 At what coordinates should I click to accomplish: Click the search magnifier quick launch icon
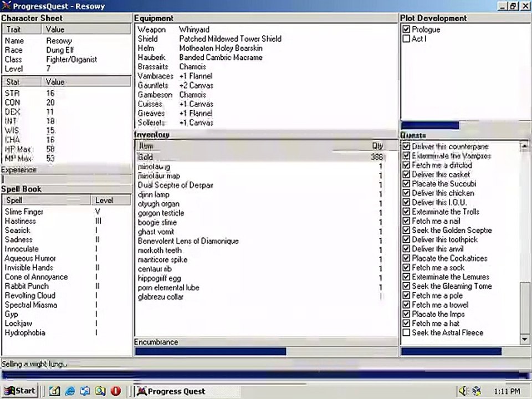pyautogui.click(x=100, y=391)
